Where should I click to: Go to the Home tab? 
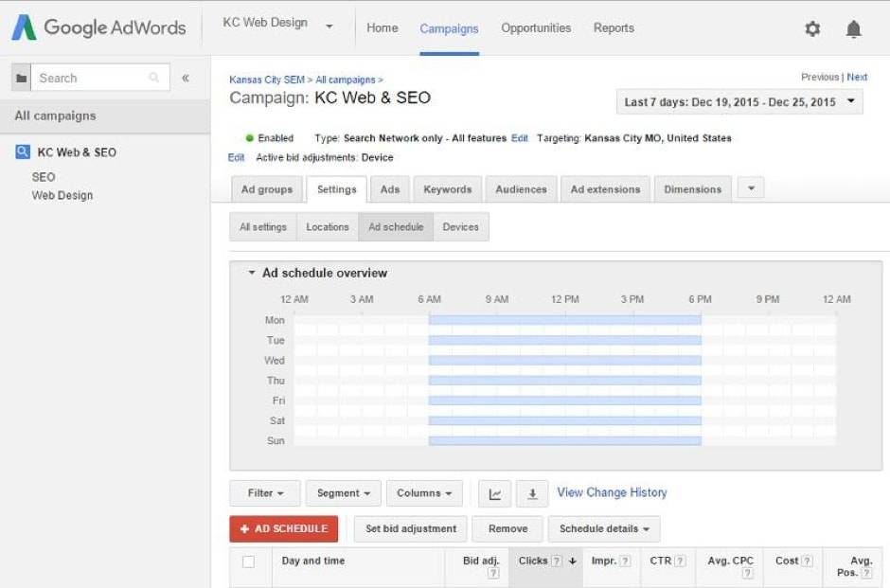[x=382, y=27]
